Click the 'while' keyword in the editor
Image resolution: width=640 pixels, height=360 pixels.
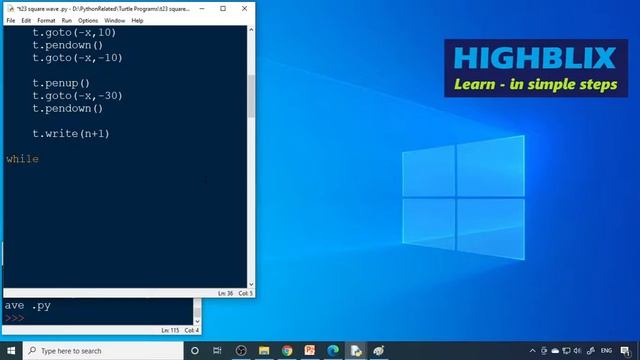(x=22, y=159)
